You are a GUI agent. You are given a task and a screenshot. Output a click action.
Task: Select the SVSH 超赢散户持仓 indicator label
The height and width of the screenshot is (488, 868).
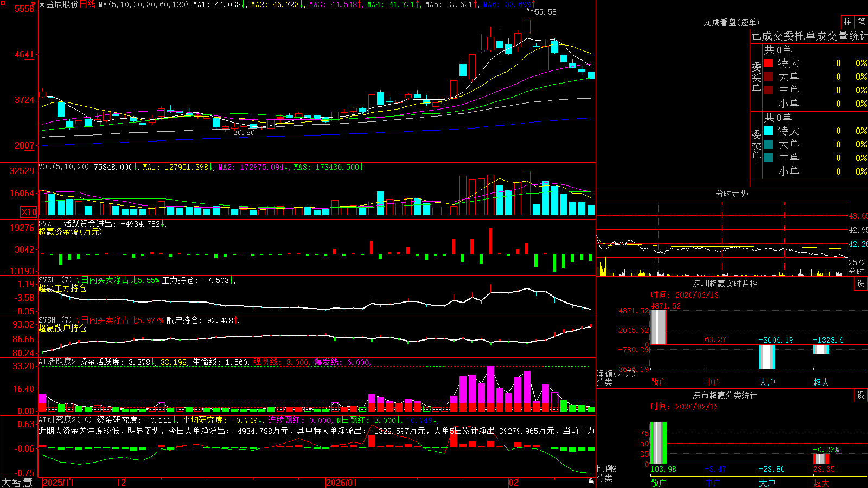[x=62, y=328]
